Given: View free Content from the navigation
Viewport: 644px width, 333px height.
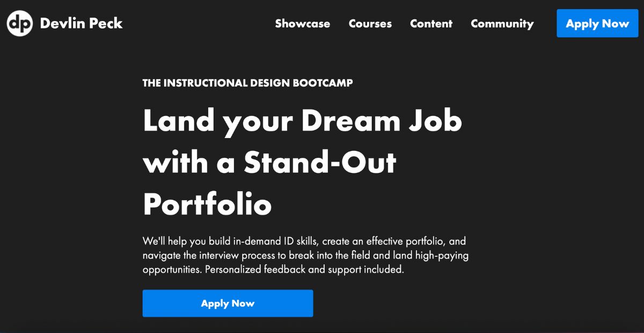Looking at the screenshot, I should [431, 24].
